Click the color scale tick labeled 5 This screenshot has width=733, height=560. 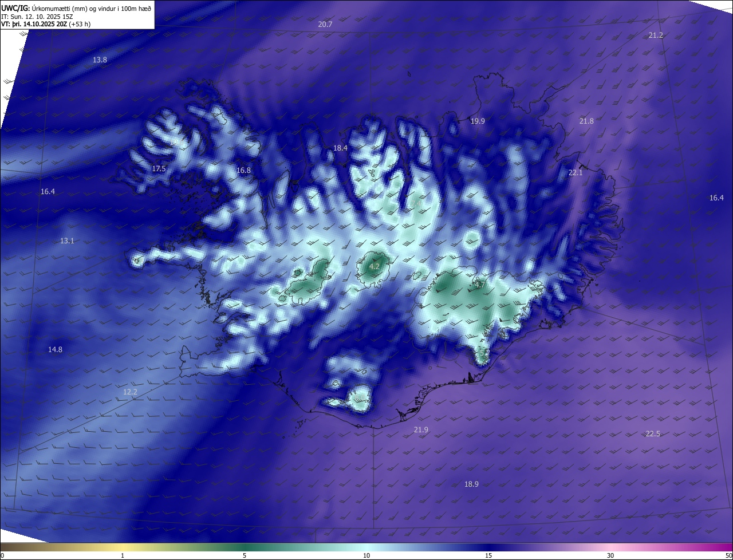[245, 555]
